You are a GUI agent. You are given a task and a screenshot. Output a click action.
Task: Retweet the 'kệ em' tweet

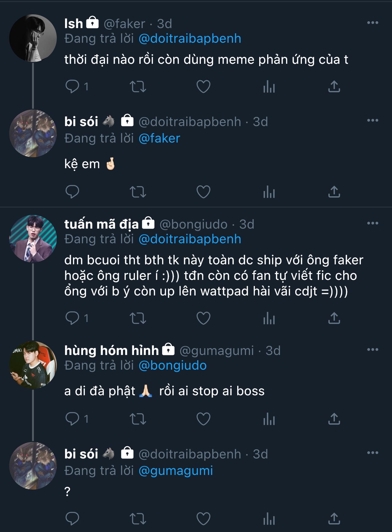point(138,192)
